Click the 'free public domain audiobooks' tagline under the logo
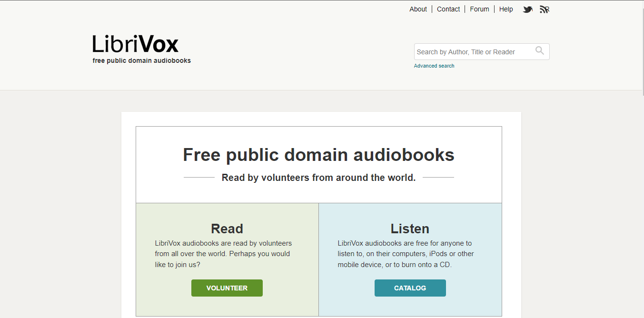The width and height of the screenshot is (644, 318). [142, 60]
